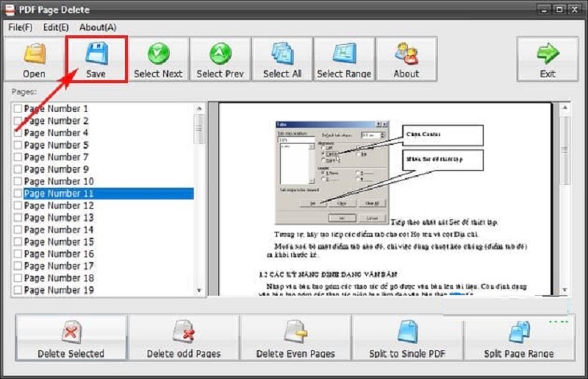Tick the Page Number 7 checkbox
This screenshot has width=588, height=379.
[18, 157]
